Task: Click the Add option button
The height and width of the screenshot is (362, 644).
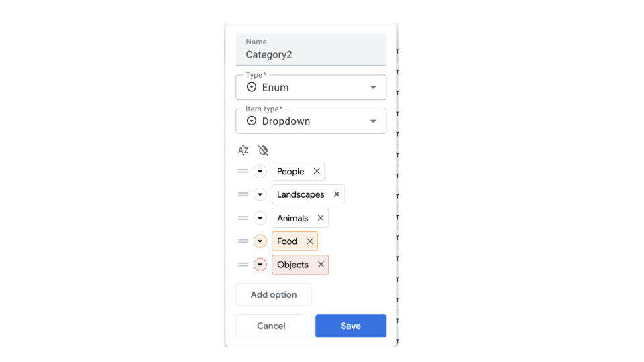Action: click(x=274, y=295)
